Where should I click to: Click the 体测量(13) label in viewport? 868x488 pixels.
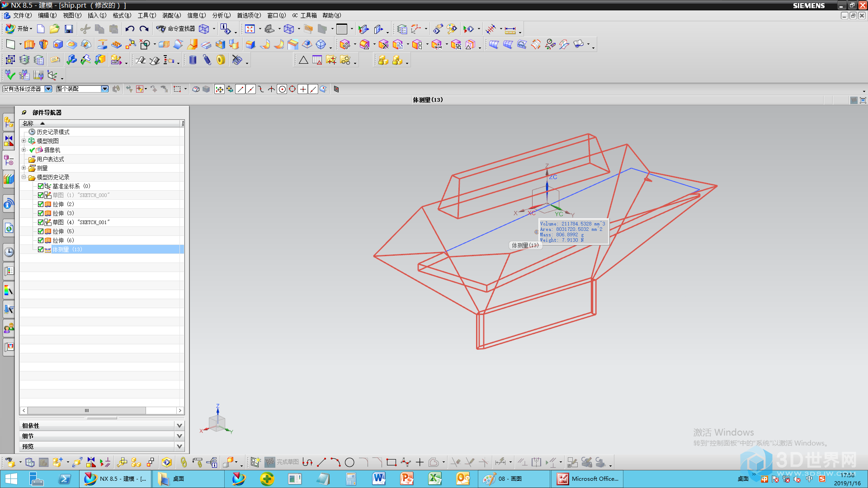point(525,245)
